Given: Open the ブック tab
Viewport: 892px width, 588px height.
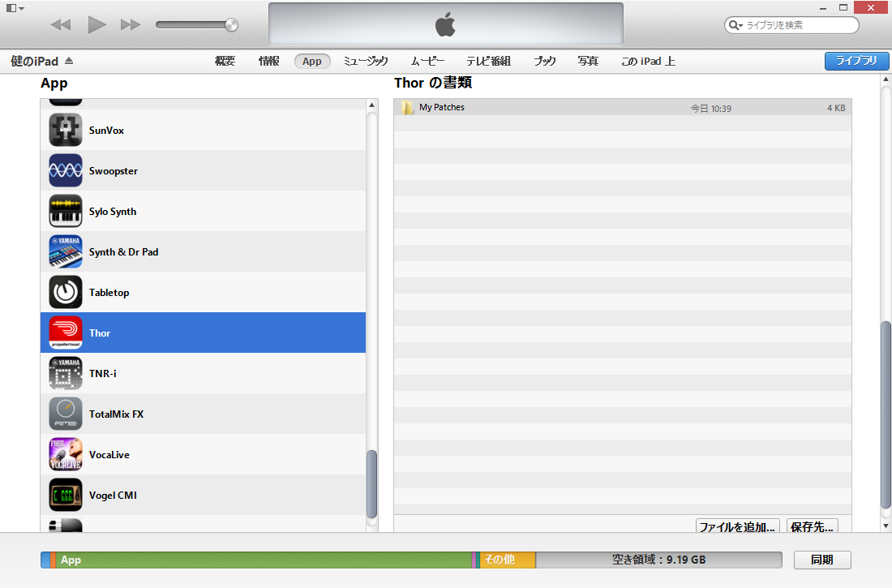Looking at the screenshot, I should [x=544, y=61].
